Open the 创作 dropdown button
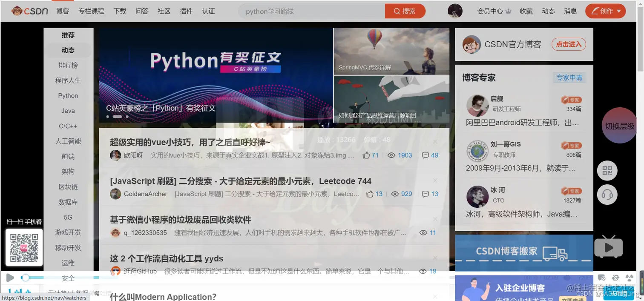644x301 pixels. (x=606, y=11)
